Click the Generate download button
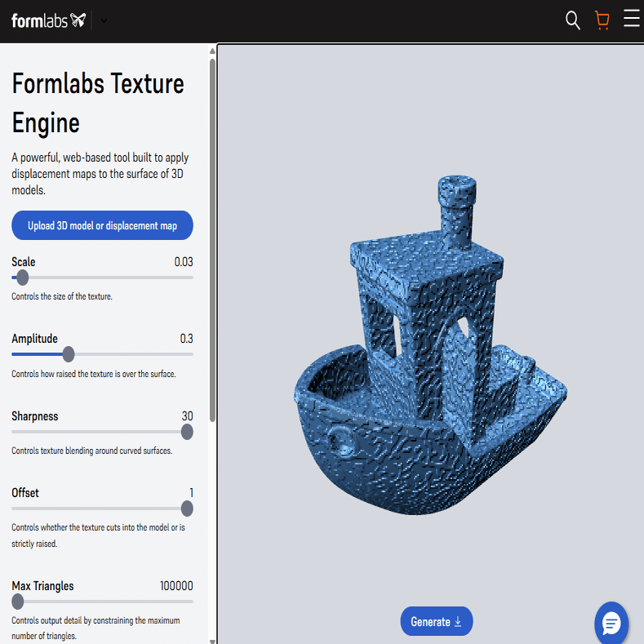 (x=437, y=621)
